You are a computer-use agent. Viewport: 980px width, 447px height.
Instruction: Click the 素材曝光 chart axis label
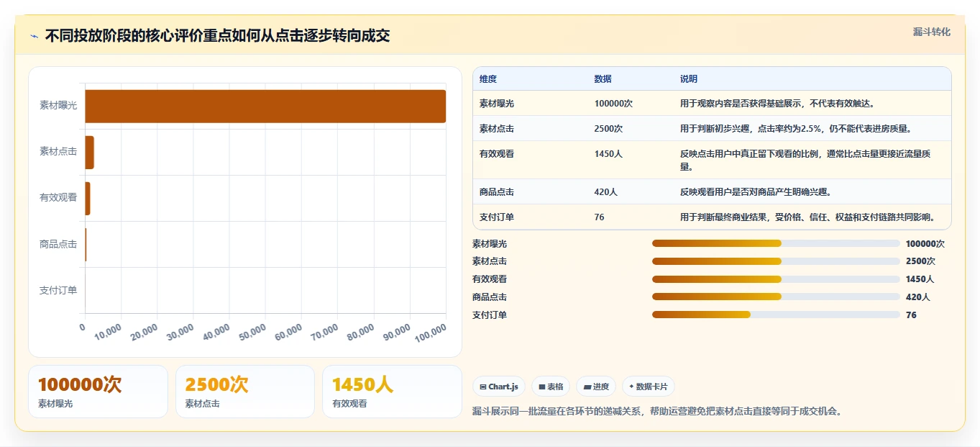pos(58,106)
